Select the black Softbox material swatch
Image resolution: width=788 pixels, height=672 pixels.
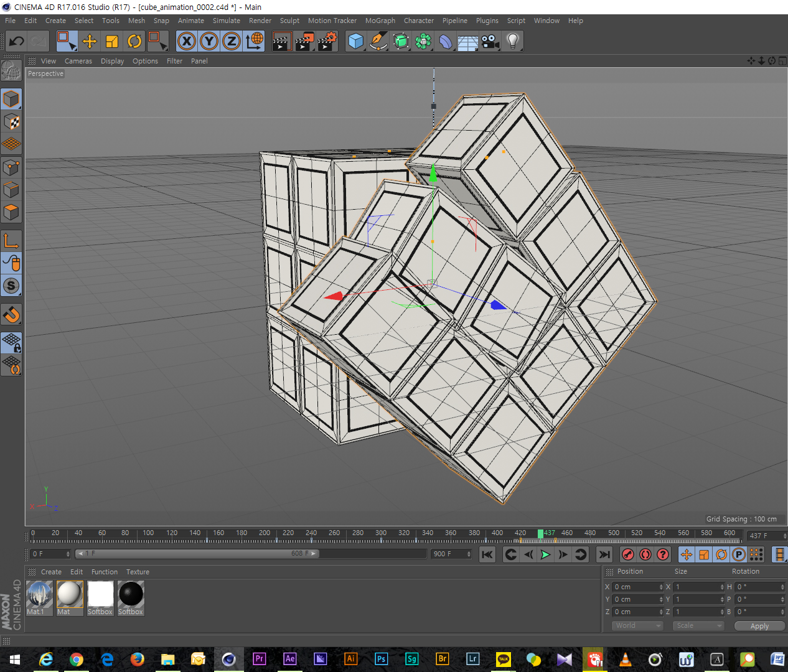[x=131, y=598]
